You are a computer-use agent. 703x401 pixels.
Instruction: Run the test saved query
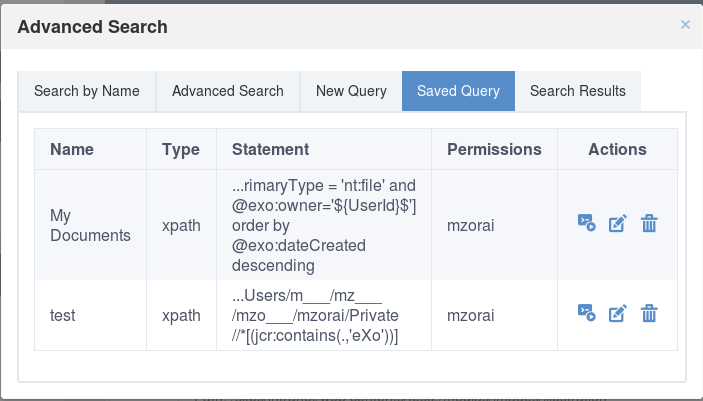[586, 313]
